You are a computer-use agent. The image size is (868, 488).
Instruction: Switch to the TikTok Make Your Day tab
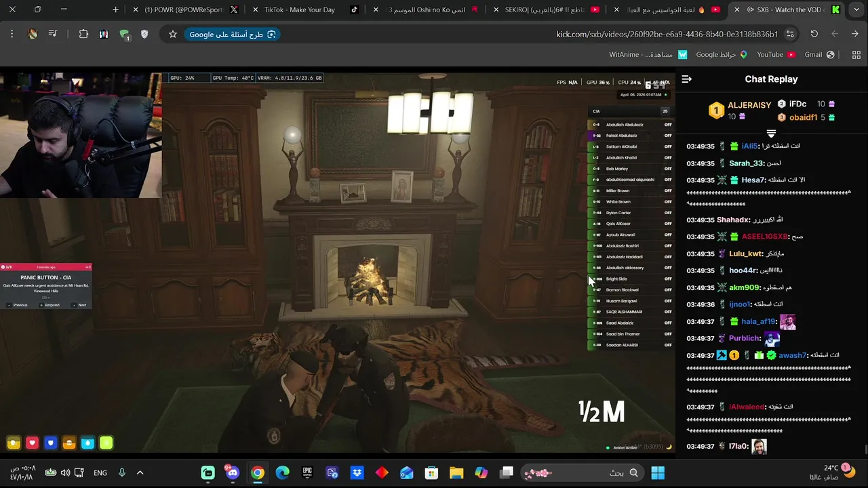305,10
